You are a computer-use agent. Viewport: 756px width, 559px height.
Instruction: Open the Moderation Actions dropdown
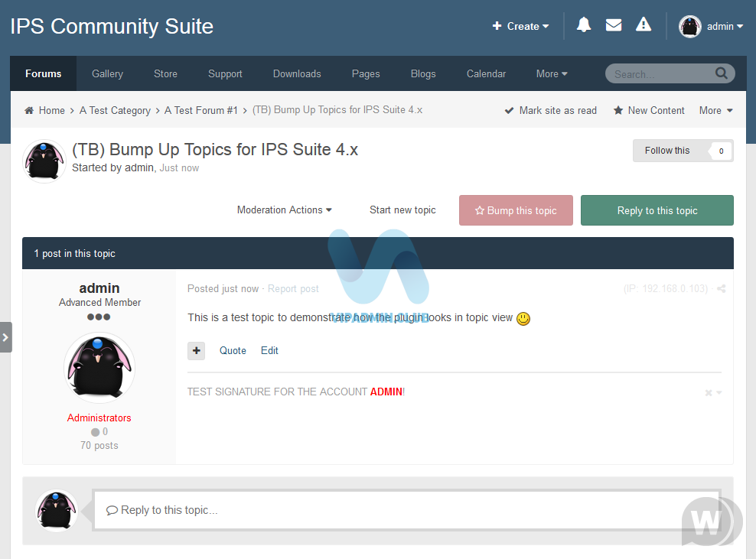click(x=285, y=210)
